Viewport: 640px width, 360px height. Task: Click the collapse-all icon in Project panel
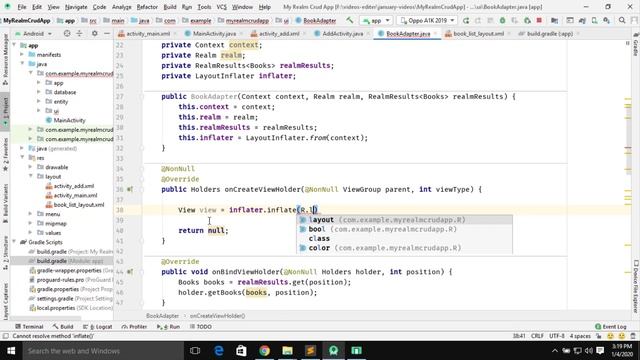pos(79,33)
